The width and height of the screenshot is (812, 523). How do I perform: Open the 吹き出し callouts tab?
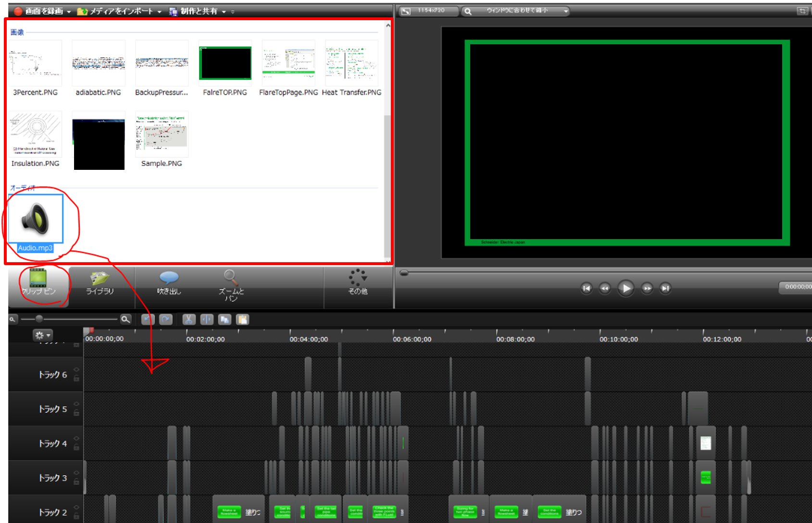pyautogui.click(x=169, y=283)
